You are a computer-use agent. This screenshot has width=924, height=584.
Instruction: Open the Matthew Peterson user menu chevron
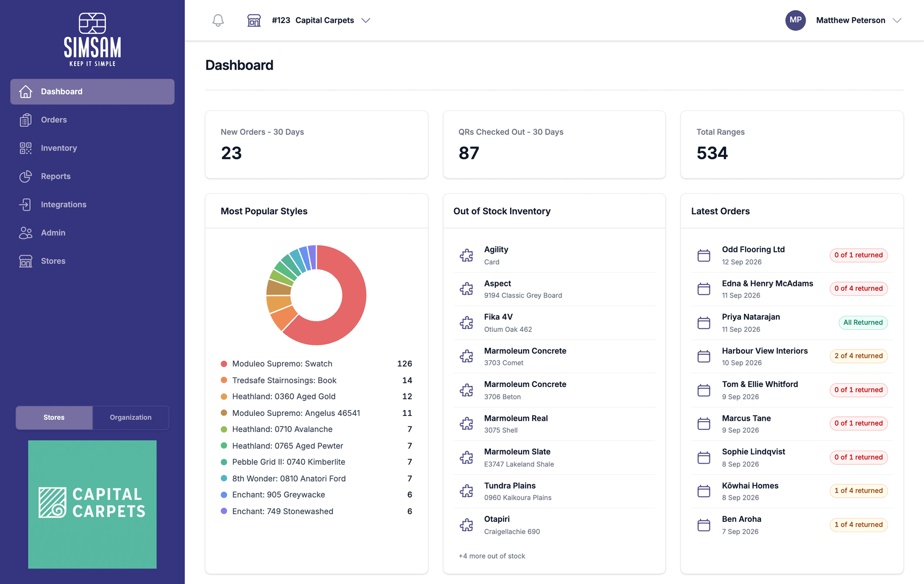tap(897, 20)
